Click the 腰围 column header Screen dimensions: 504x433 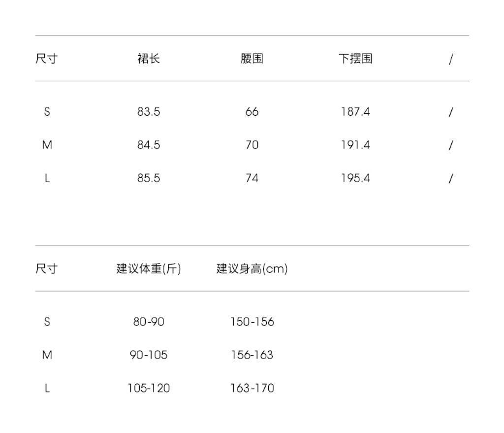[252, 59]
